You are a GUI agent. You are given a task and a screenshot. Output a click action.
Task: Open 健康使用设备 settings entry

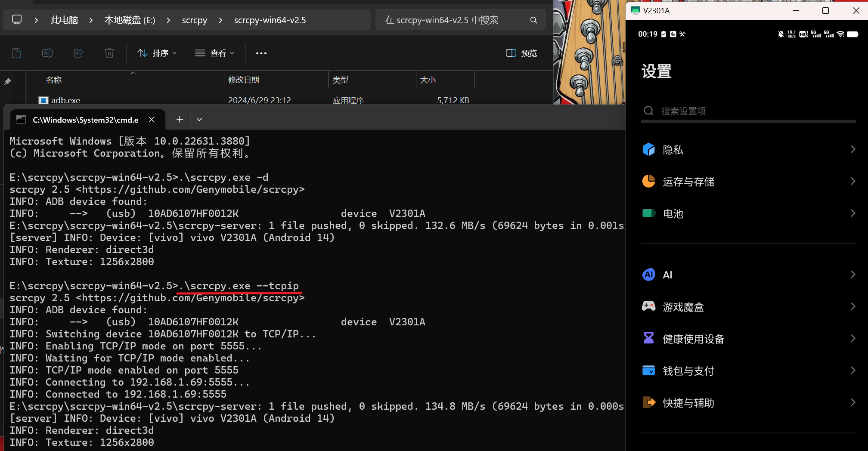(x=748, y=339)
